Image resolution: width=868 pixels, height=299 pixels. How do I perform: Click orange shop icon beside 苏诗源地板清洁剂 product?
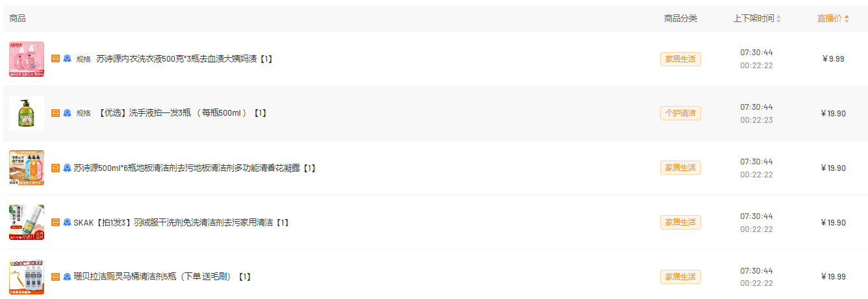[55, 168]
